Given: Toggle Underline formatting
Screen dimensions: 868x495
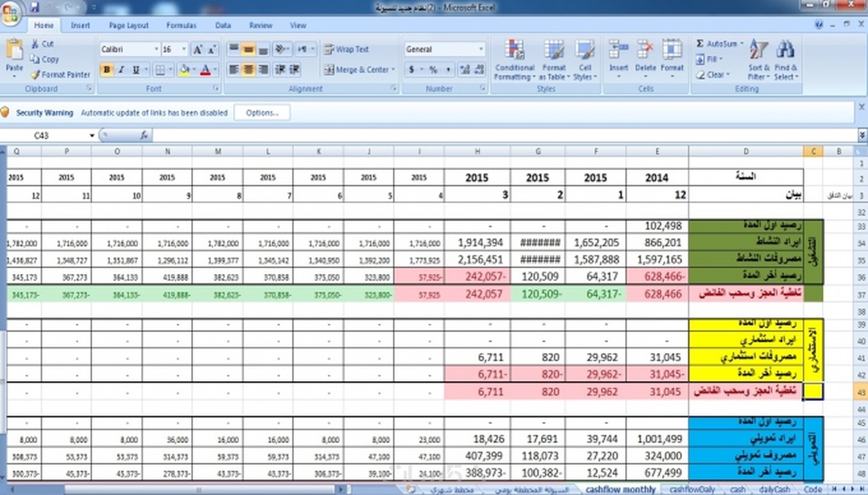Looking at the screenshot, I should coord(136,69).
